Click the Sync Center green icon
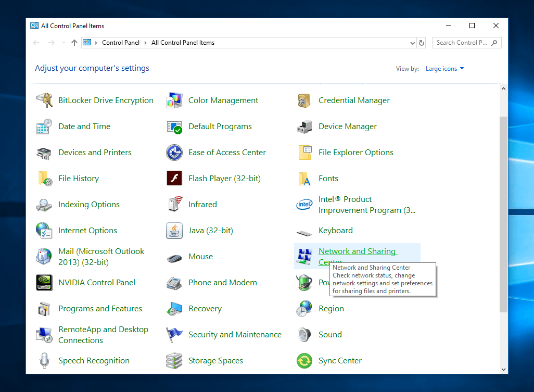This screenshot has height=392, width=534. tap(304, 361)
